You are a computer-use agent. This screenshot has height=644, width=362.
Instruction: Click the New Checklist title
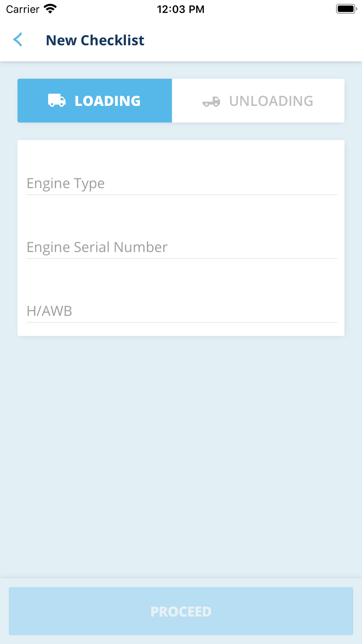(95, 40)
